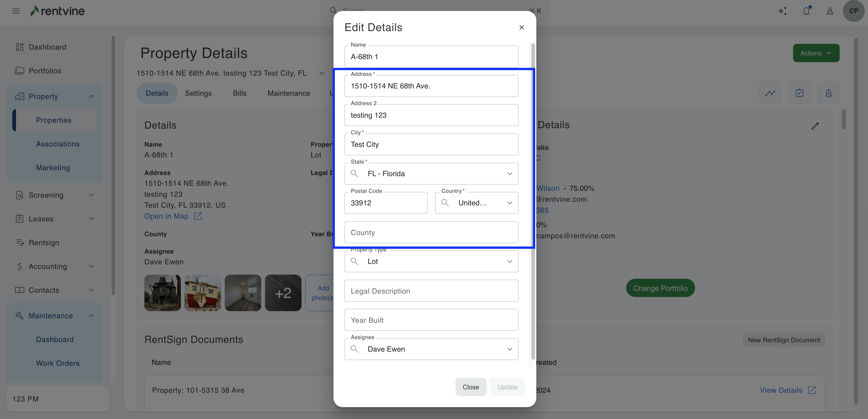Open the notifications bell icon
Image resolution: width=868 pixels, height=419 pixels.
click(x=806, y=11)
